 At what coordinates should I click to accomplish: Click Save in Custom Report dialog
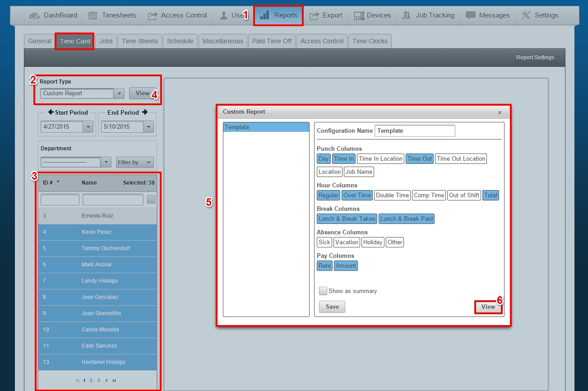332,307
